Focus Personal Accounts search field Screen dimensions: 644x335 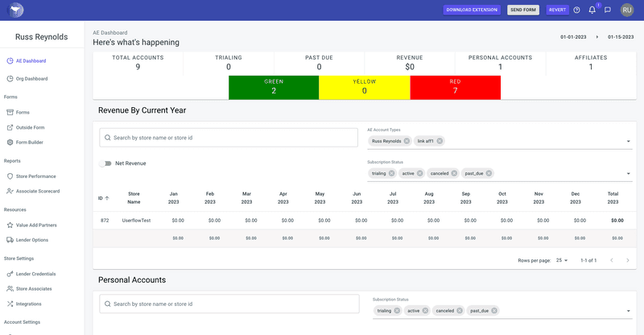tap(229, 304)
